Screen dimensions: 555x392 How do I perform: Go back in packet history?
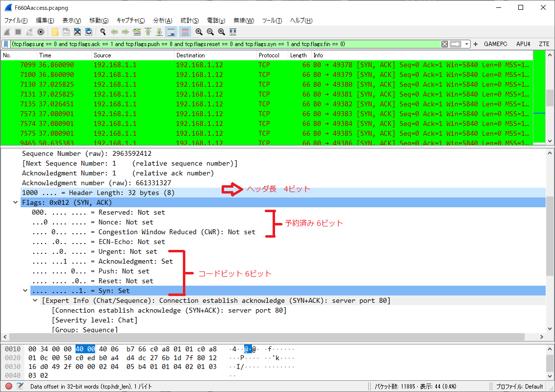coord(114,32)
